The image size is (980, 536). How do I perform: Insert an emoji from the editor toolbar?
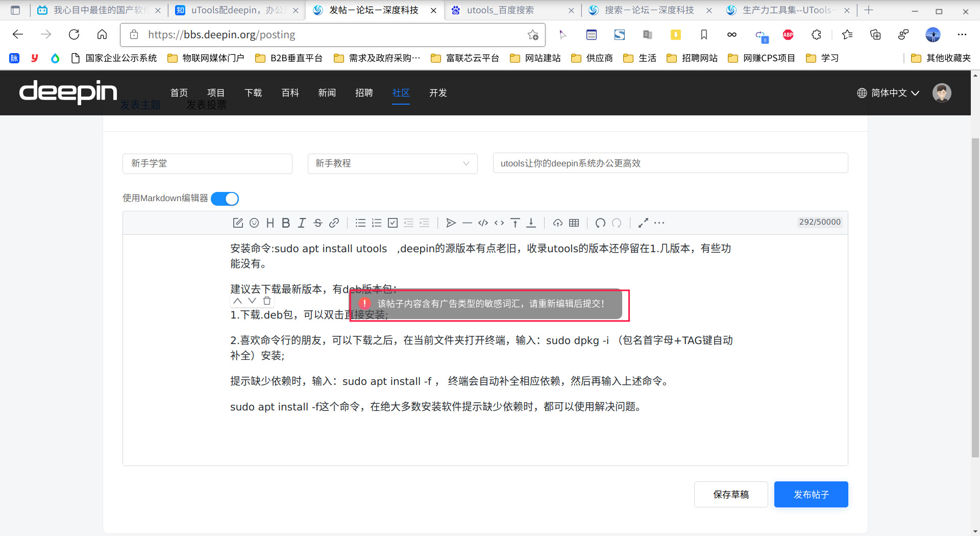(x=254, y=223)
